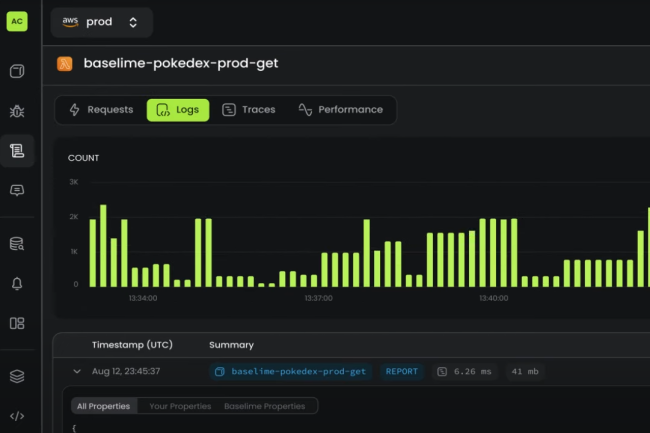
Task: Open the bell alerts icon
Action: 17,284
